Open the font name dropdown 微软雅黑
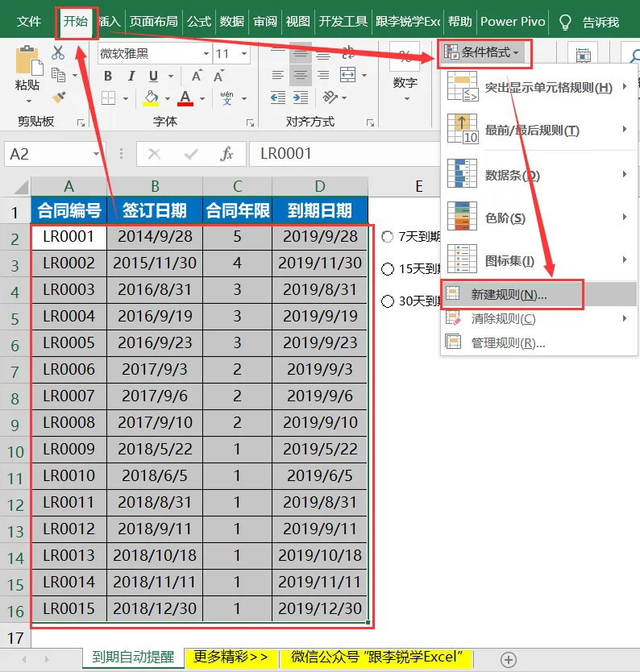This screenshot has height=672, width=640. pyautogui.click(x=206, y=53)
